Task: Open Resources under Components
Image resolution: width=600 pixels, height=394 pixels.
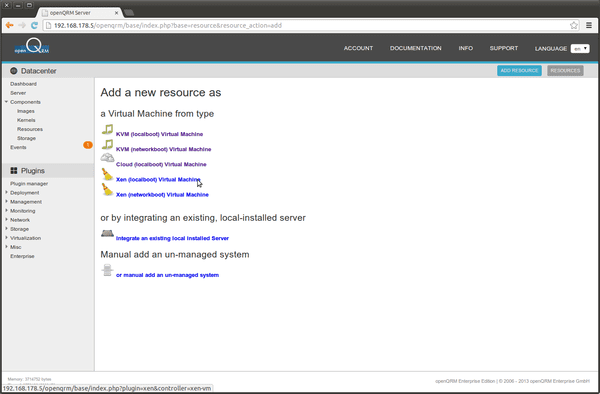Action: pos(30,129)
